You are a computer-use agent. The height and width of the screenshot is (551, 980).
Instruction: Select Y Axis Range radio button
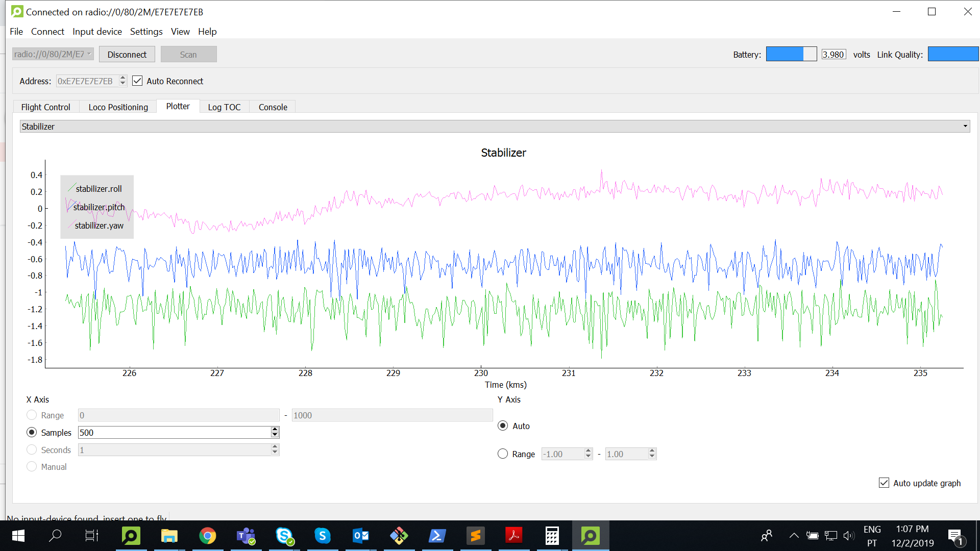(503, 454)
